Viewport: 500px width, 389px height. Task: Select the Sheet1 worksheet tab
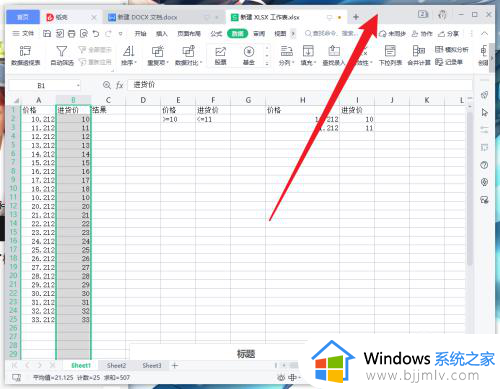(81, 366)
